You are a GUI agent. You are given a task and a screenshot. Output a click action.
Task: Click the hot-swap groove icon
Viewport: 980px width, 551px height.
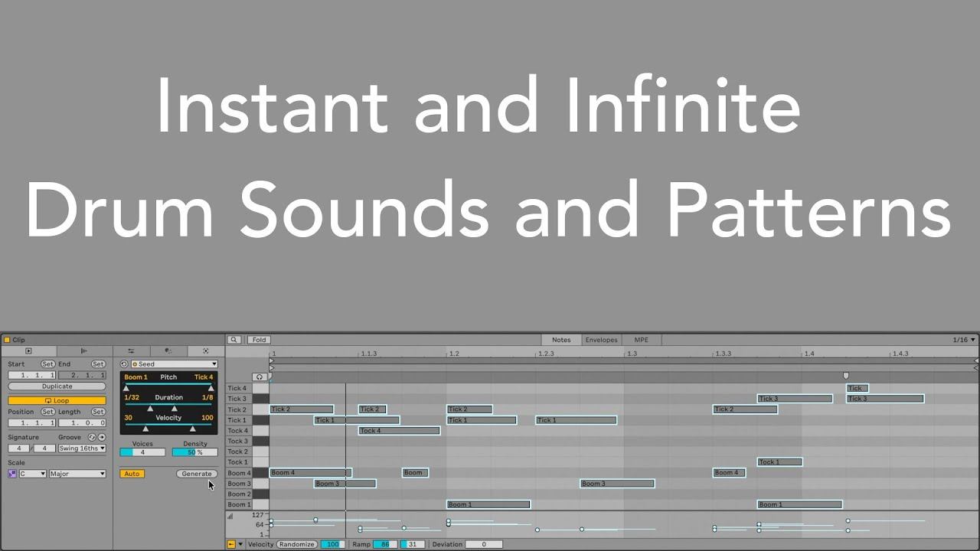click(92, 437)
